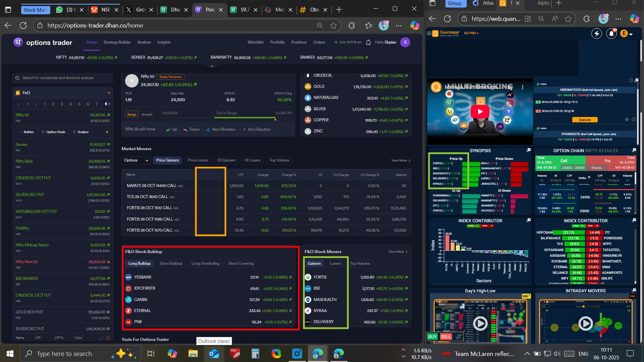Click the Option Chain shortcut under Nifty 50
Image resolution: width=644 pixels, height=362 pixels.
[x=53, y=132]
